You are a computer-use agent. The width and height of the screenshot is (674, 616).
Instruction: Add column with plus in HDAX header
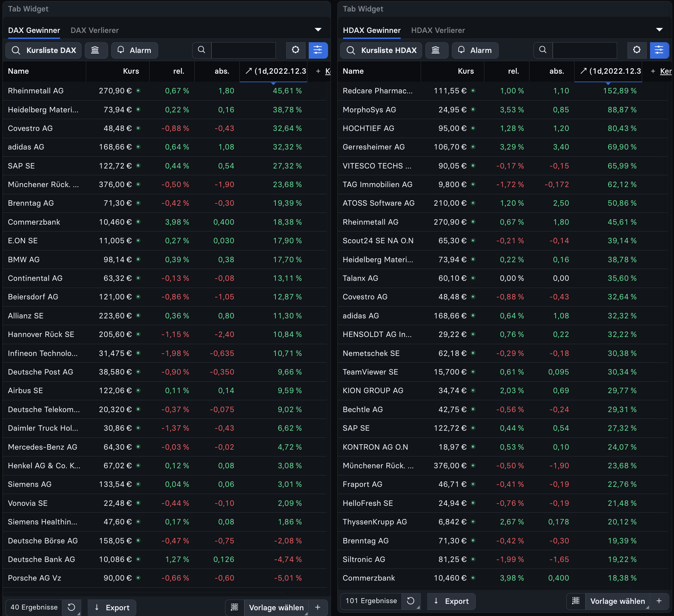(x=653, y=71)
